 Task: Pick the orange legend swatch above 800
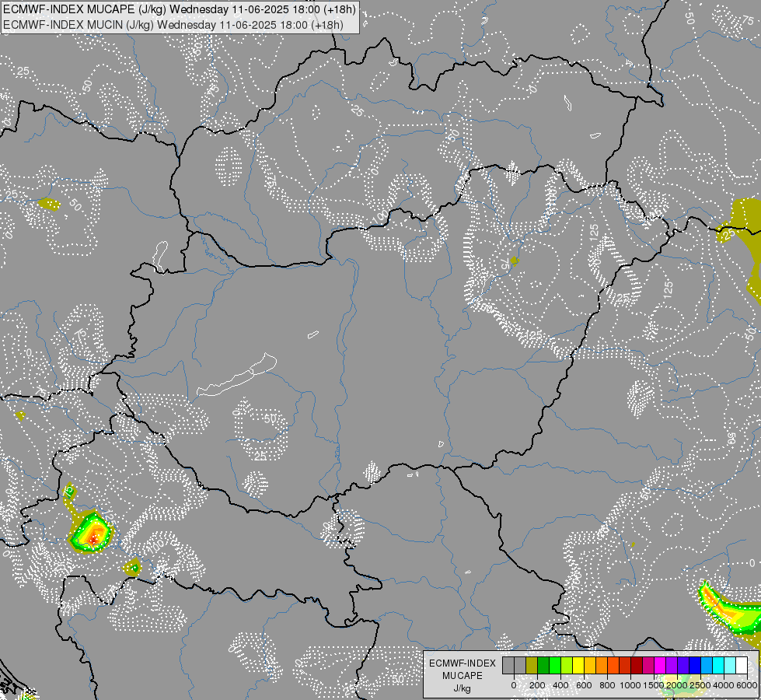602,666
